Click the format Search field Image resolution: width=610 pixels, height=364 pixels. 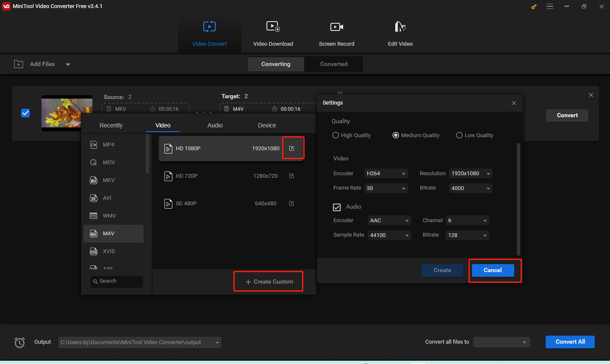point(116,281)
